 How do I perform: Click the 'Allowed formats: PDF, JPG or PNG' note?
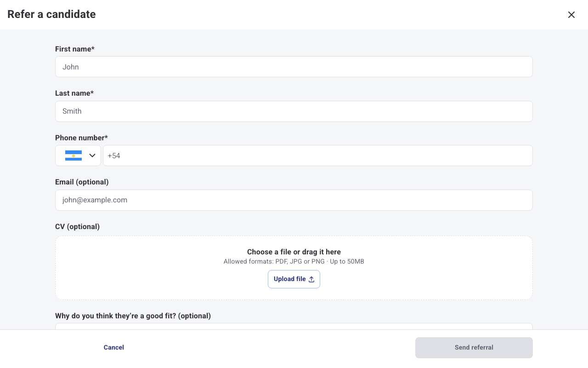294,262
